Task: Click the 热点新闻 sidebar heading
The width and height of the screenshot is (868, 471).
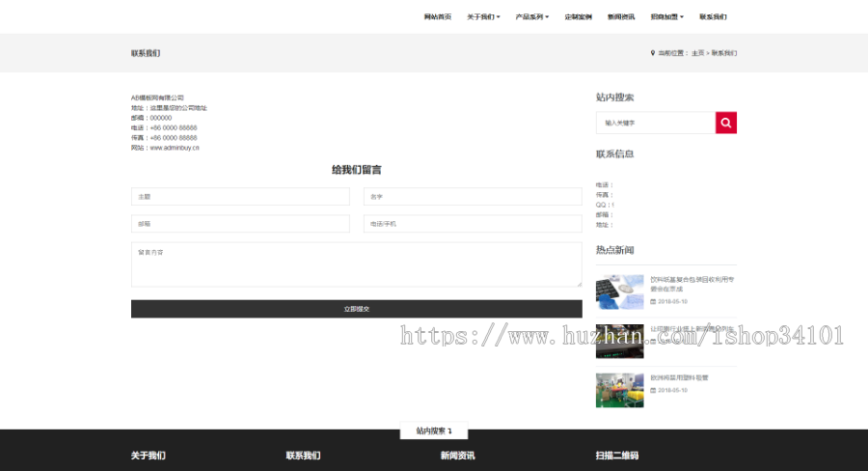Action: [x=614, y=250]
